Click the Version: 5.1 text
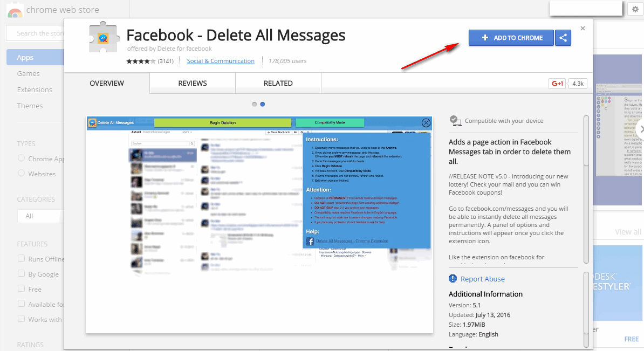The width and height of the screenshot is (644, 351). coord(464,305)
